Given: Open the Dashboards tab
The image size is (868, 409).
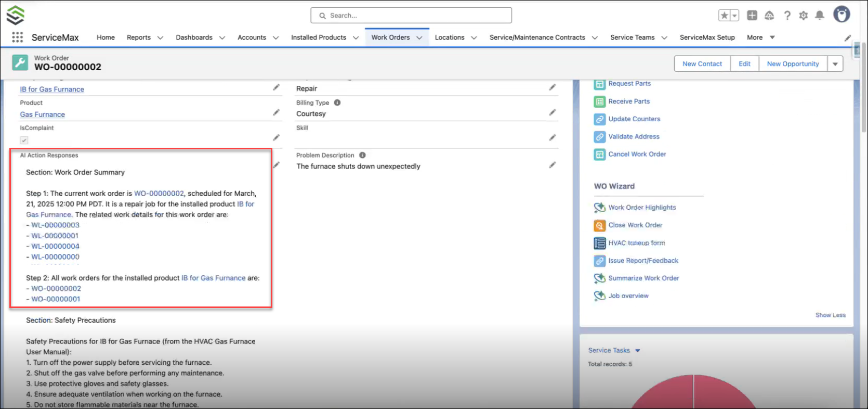Looking at the screenshot, I should click(x=194, y=37).
